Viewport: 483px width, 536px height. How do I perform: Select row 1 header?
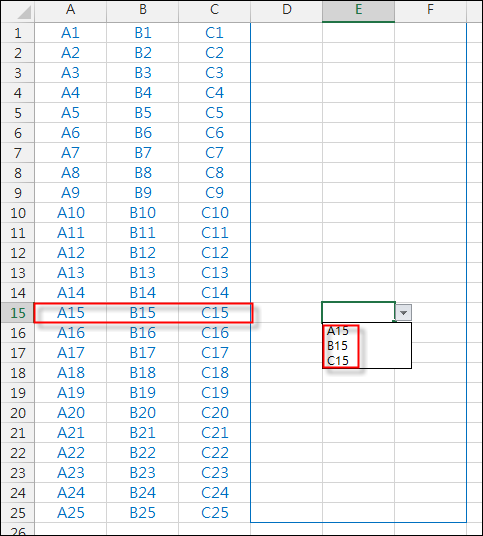pos(18,33)
